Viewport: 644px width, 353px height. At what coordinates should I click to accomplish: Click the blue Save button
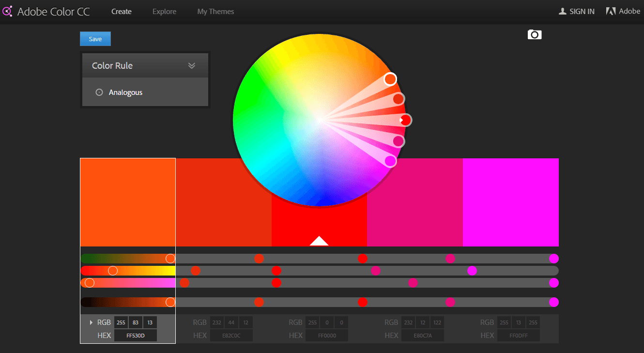95,39
